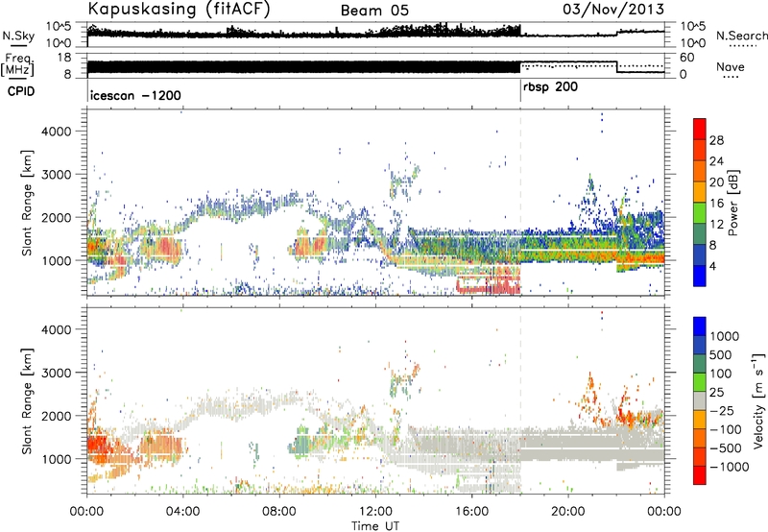Click the 60 tick on Nave axis
Image resolution: width=768 pixels, height=532 pixels.
(x=687, y=58)
